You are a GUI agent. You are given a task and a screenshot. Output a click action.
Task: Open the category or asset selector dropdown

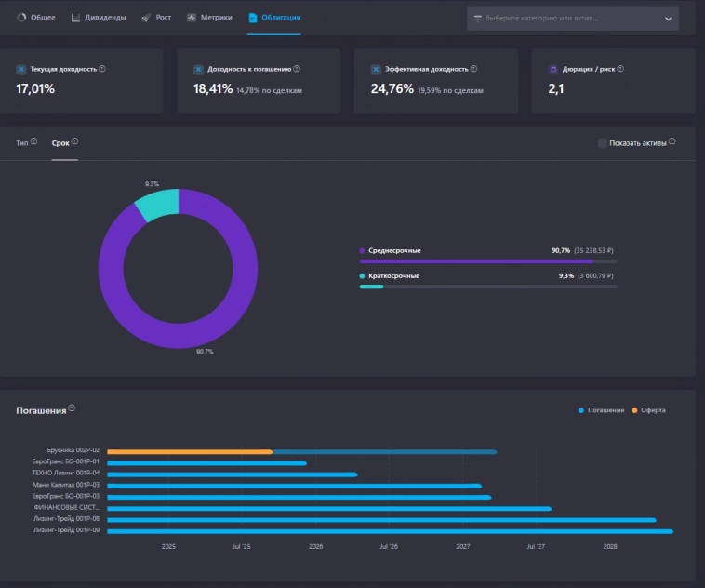click(x=572, y=19)
